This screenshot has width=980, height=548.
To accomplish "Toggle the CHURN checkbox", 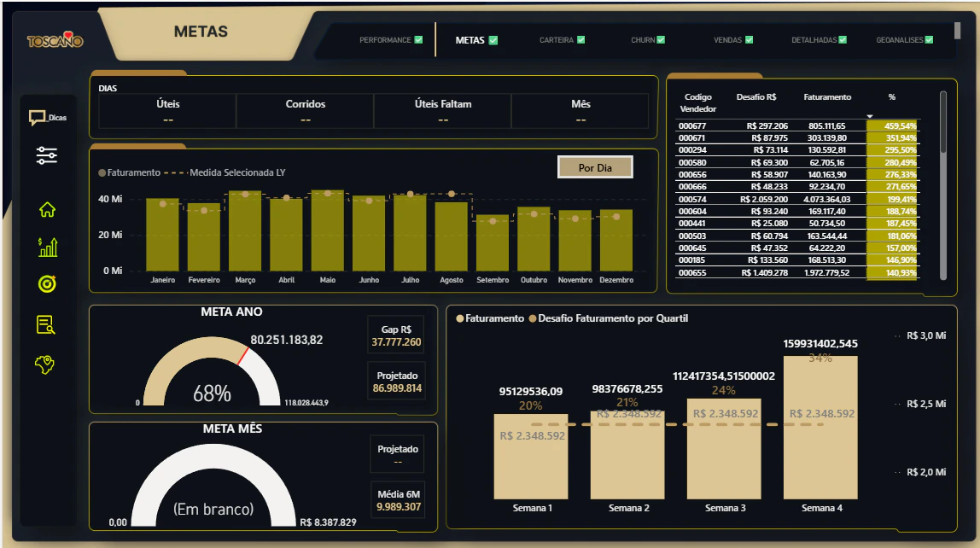I will pos(662,40).
